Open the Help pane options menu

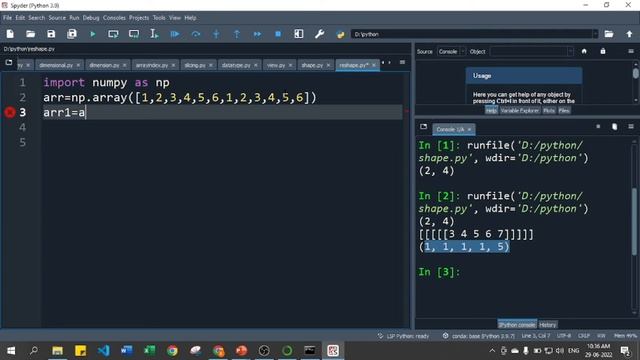(631, 51)
